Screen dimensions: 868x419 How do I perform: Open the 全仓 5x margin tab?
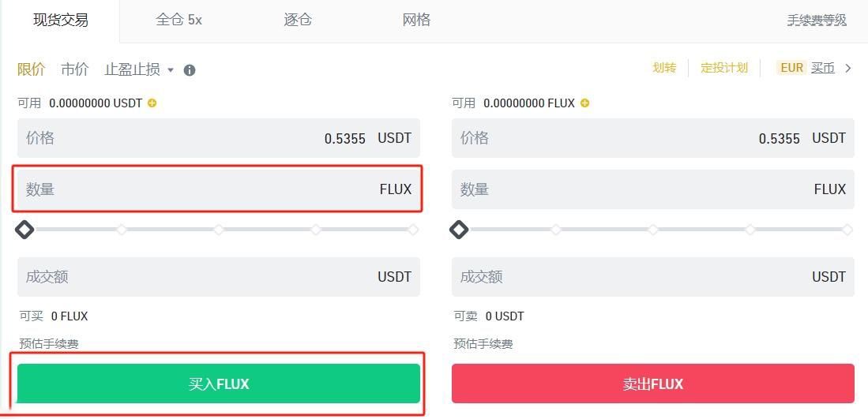178,20
